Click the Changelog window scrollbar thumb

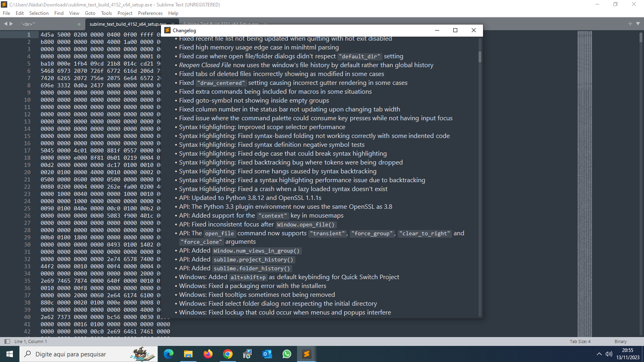pos(480,56)
